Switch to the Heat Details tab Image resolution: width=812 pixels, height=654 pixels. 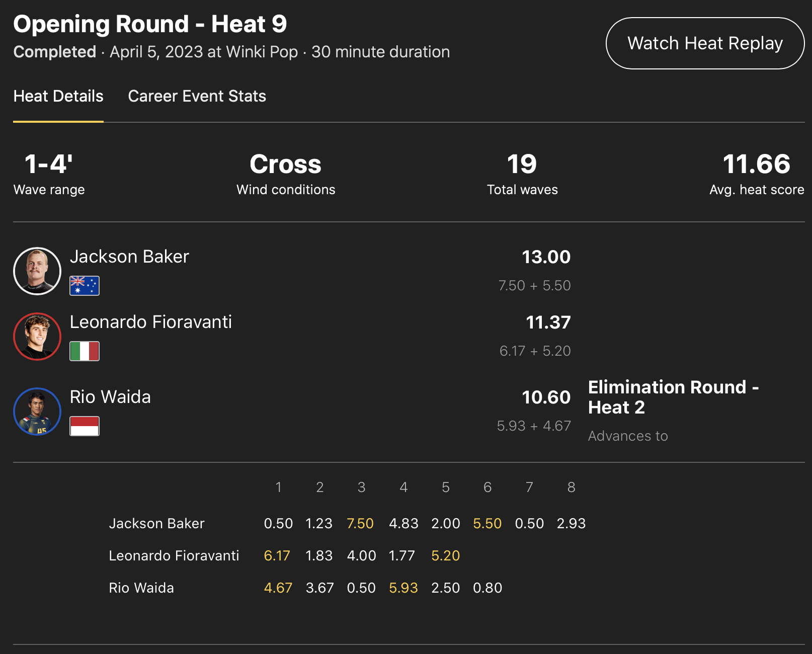coord(58,96)
